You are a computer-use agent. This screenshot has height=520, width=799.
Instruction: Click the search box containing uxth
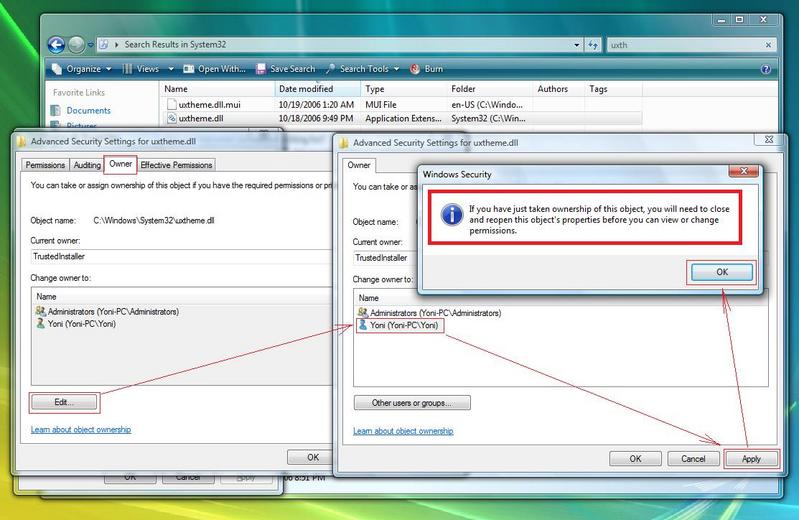point(690,45)
